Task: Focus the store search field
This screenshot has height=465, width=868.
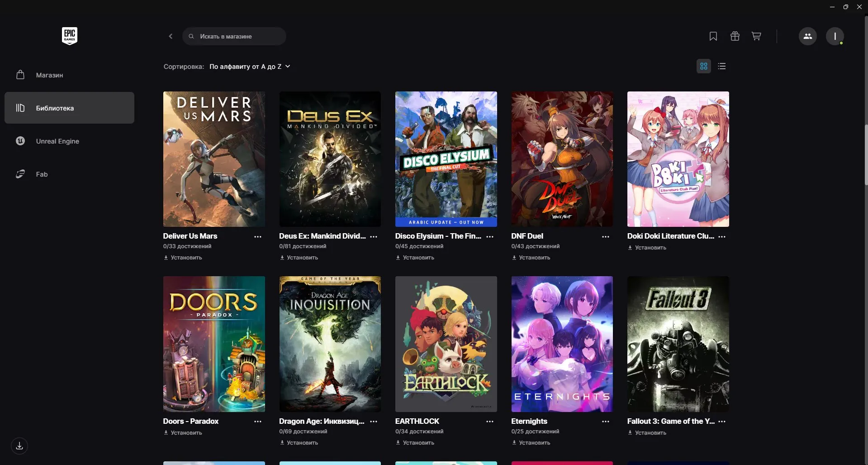Action: (234, 36)
